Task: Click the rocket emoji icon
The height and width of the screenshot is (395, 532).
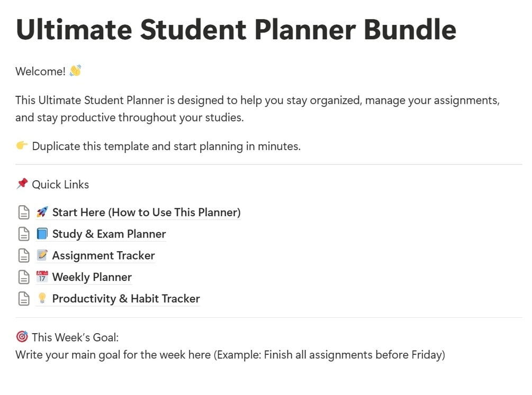Action: click(42, 213)
